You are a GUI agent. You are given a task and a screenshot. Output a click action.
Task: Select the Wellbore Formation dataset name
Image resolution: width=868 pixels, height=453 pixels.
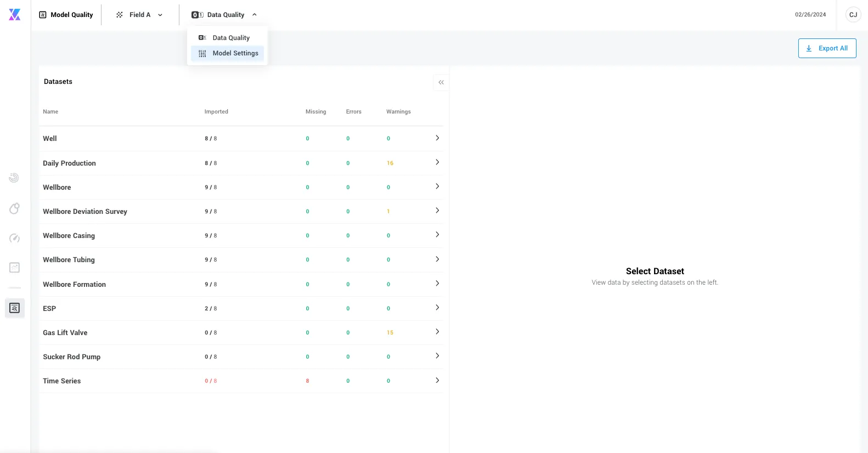pos(74,285)
